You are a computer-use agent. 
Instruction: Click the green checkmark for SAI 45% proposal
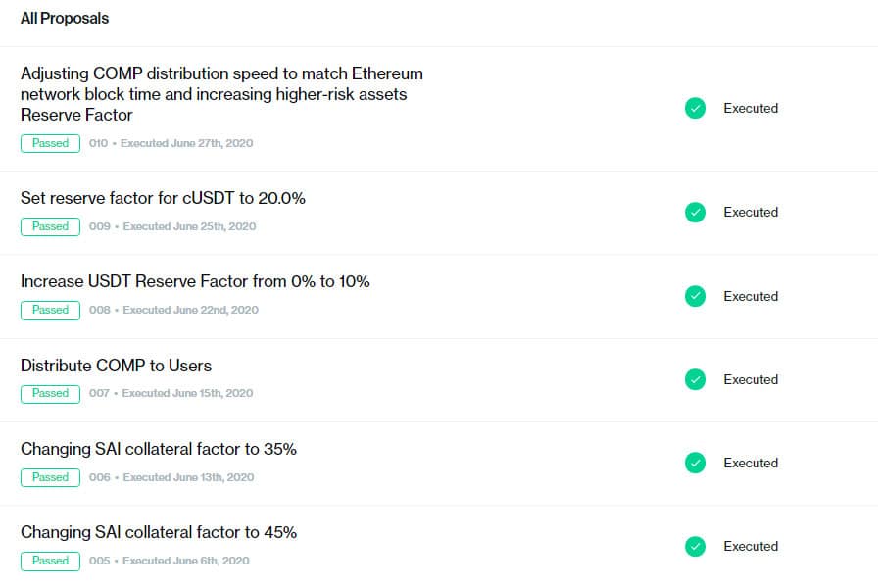click(x=695, y=546)
